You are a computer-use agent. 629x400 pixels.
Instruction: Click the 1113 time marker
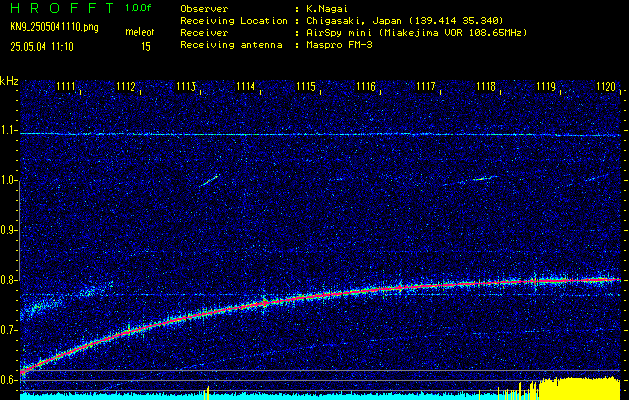click(x=186, y=86)
